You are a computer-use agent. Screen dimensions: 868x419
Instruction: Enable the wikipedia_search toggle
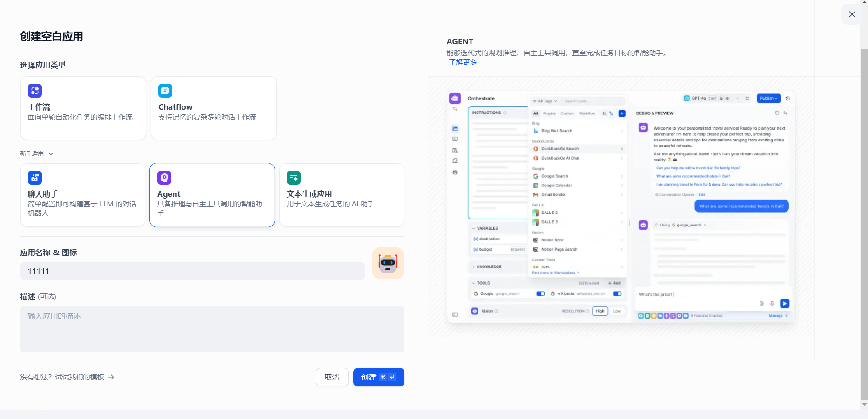[x=617, y=293]
